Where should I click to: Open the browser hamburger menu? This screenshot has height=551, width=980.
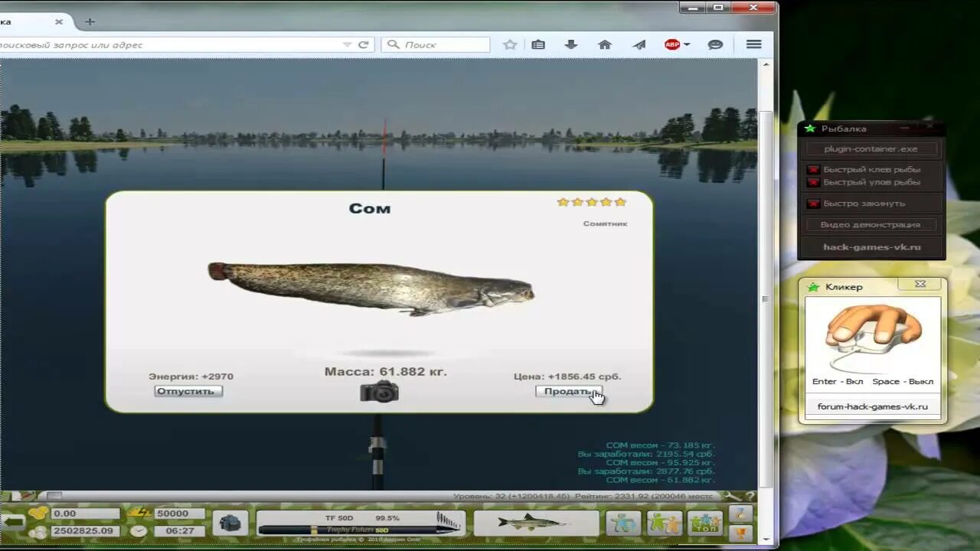pyautogui.click(x=754, y=45)
